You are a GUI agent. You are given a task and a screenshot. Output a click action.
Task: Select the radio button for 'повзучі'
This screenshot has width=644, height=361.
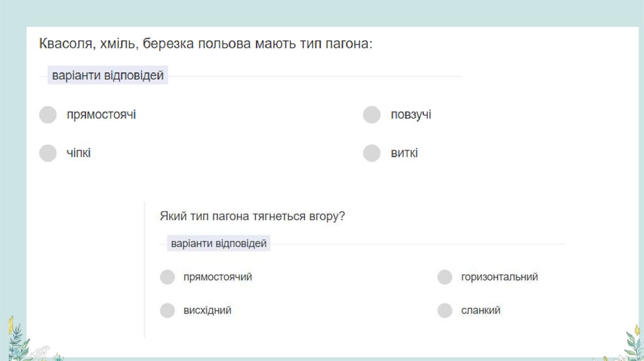point(372,115)
